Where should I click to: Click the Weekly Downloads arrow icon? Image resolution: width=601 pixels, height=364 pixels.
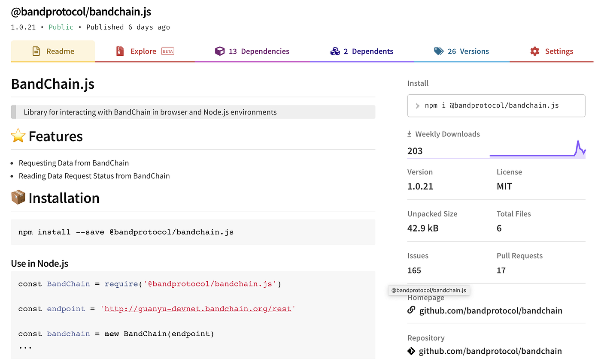click(x=410, y=134)
